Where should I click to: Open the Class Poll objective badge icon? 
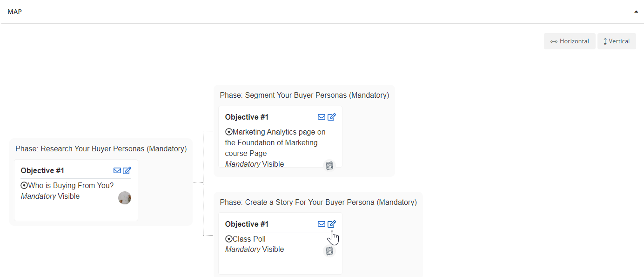click(x=329, y=251)
